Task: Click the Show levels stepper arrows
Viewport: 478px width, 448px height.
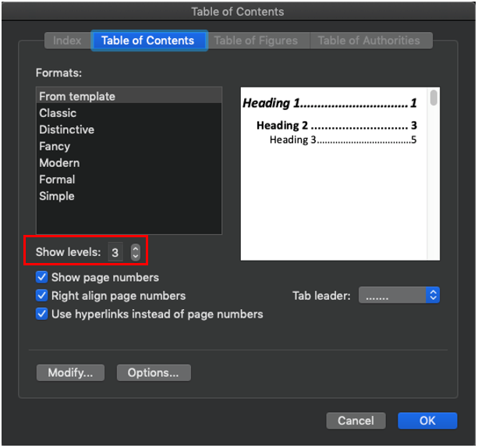Action: click(x=136, y=252)
